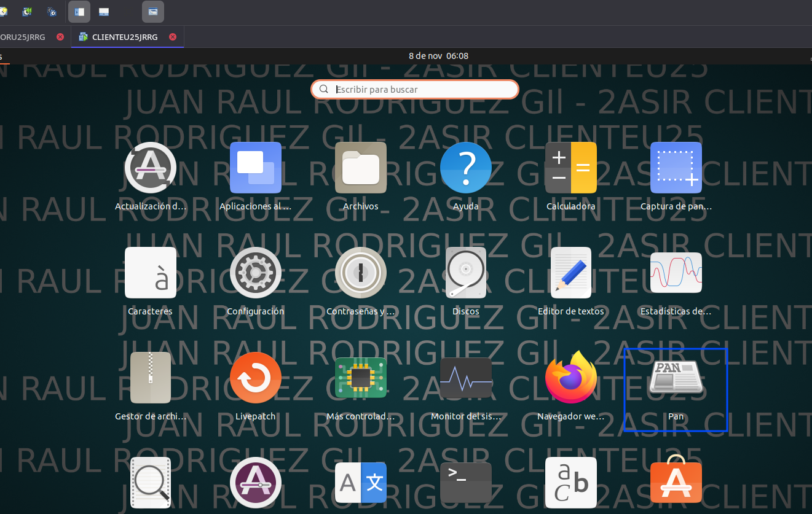Click the revert to snapshot toolbar icon
This screenshot has width=812, height=514.
pos(26,11)
